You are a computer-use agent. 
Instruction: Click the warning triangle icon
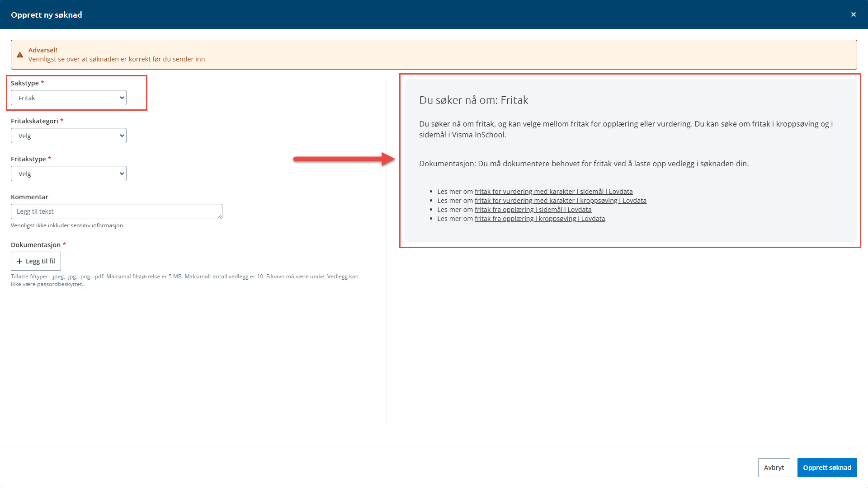(x=20, y=55)
